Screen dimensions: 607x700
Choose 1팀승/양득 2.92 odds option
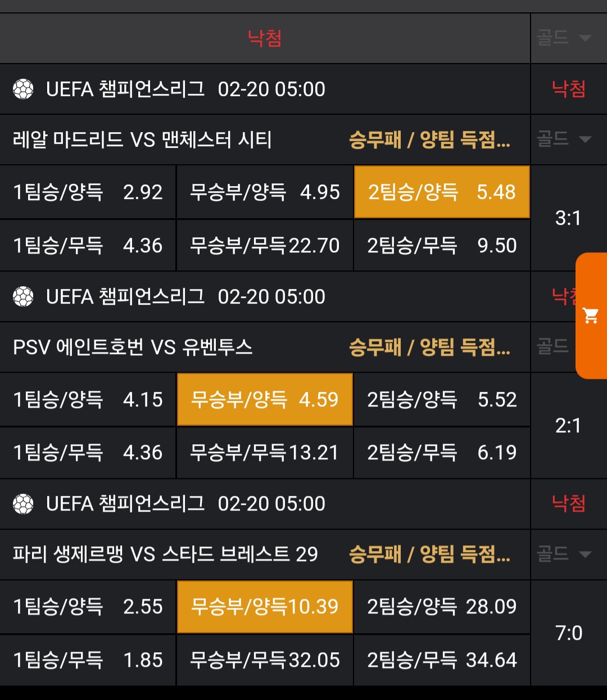[88, 192]
